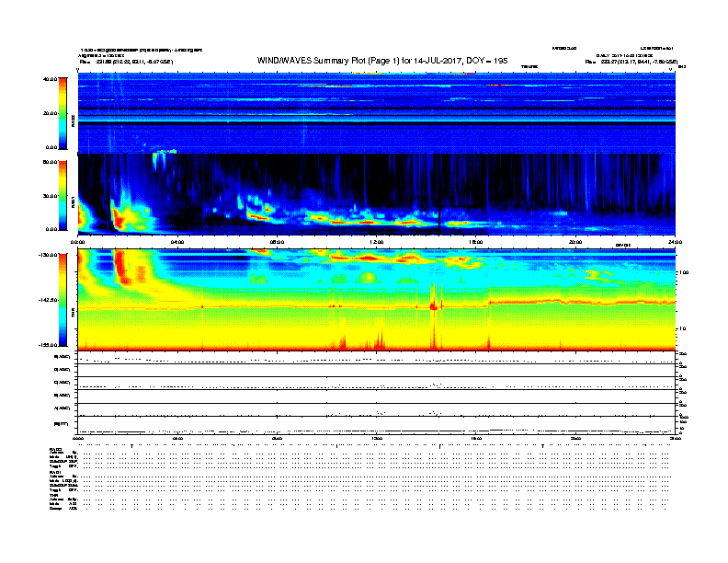
Task: Click the RAD2 color scale bar
Action: coord(63,114)
